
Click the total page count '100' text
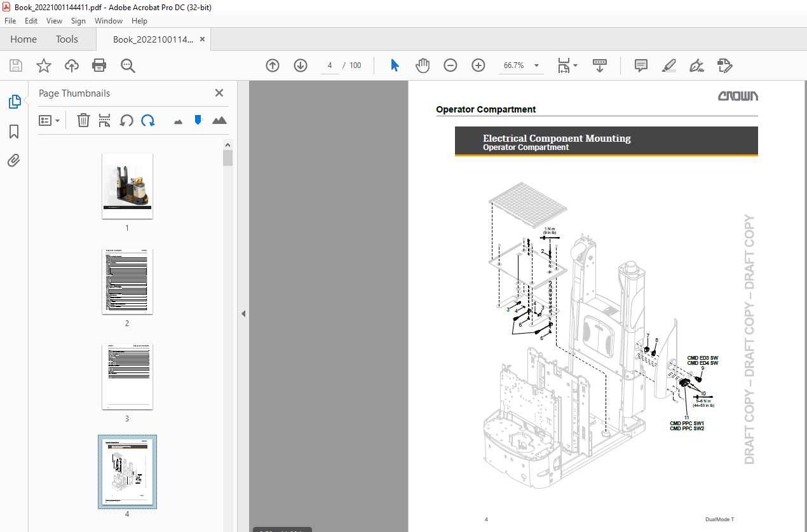coord(355,65)
